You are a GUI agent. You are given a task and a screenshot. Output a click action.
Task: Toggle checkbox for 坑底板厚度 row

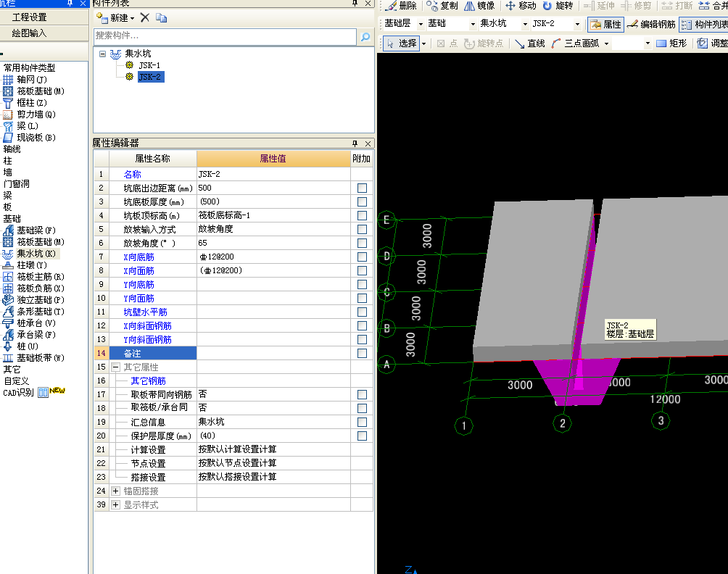point(362,202)
